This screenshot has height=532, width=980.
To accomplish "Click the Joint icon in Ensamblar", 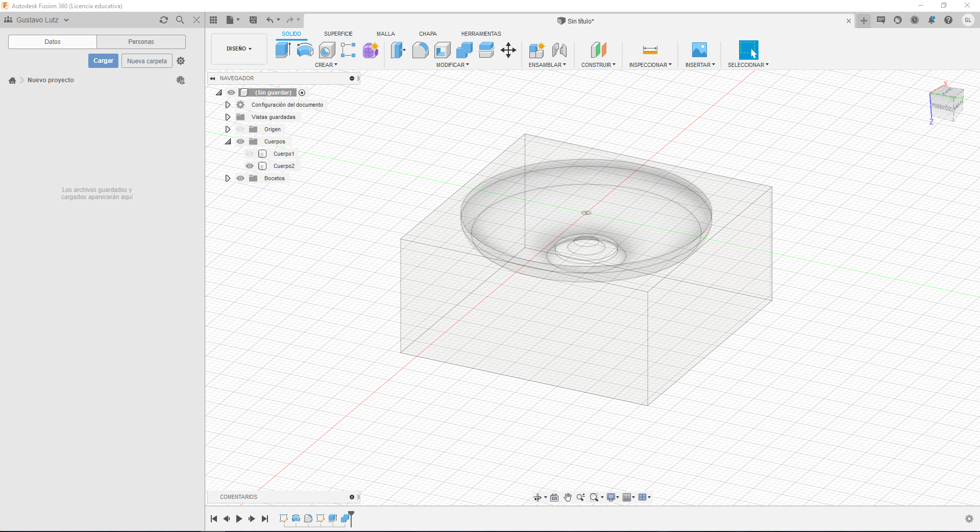I will pos(559,50).
